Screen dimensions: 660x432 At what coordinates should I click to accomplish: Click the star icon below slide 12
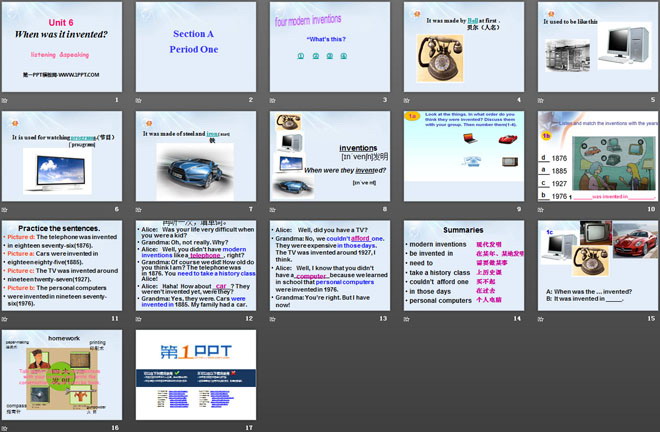[141, 318]
